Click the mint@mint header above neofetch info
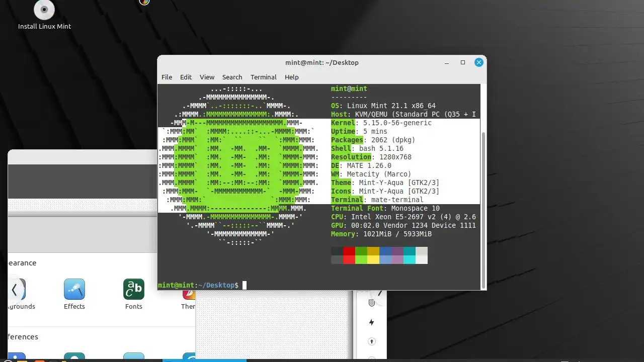 (x=349, y=88)
